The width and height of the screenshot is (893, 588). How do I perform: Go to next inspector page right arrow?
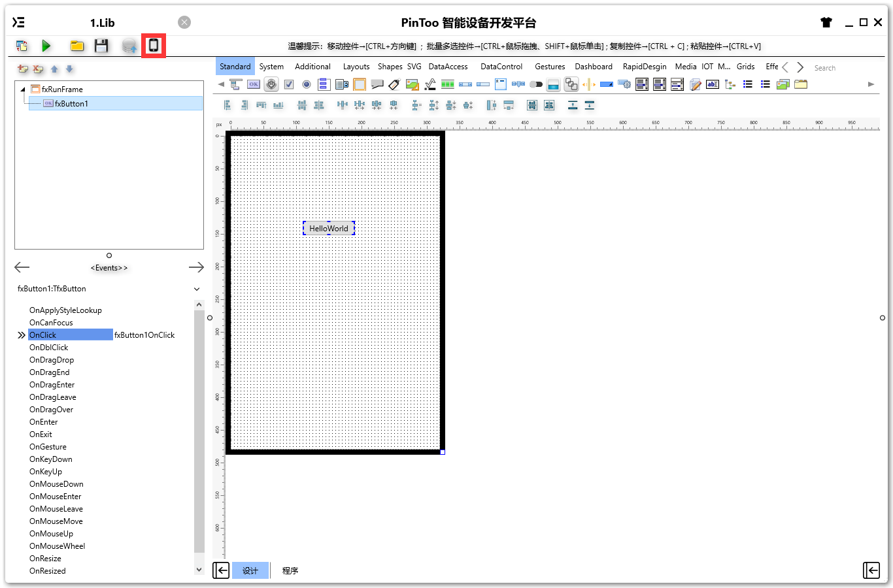tap(196, 267)
